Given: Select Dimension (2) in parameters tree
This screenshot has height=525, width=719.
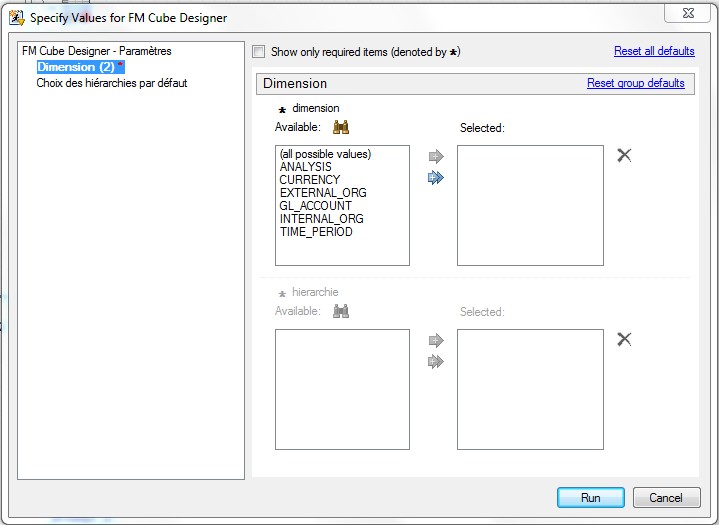Looking at the screenshot, I should point(76,67).
